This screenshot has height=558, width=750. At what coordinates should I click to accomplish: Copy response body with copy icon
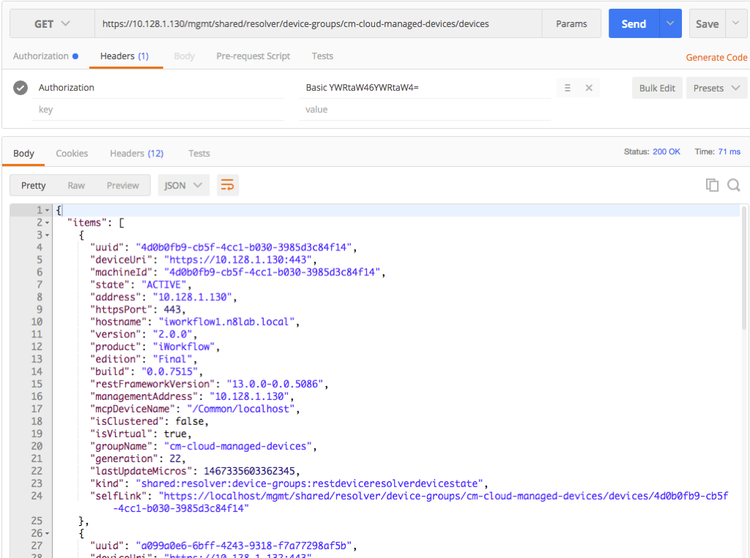click(712, 185)
